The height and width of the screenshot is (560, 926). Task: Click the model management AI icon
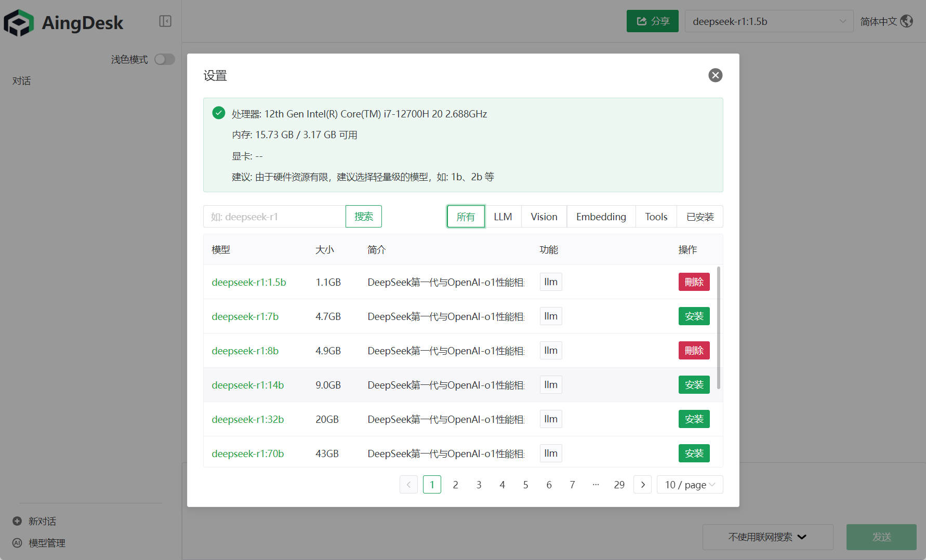point(17,543)
